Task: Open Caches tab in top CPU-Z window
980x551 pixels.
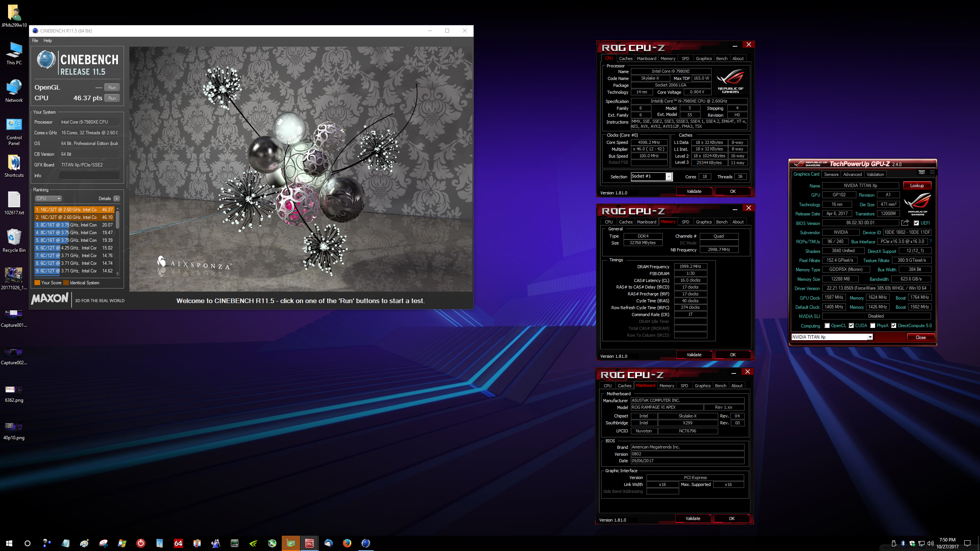Action: coord(626,59)
